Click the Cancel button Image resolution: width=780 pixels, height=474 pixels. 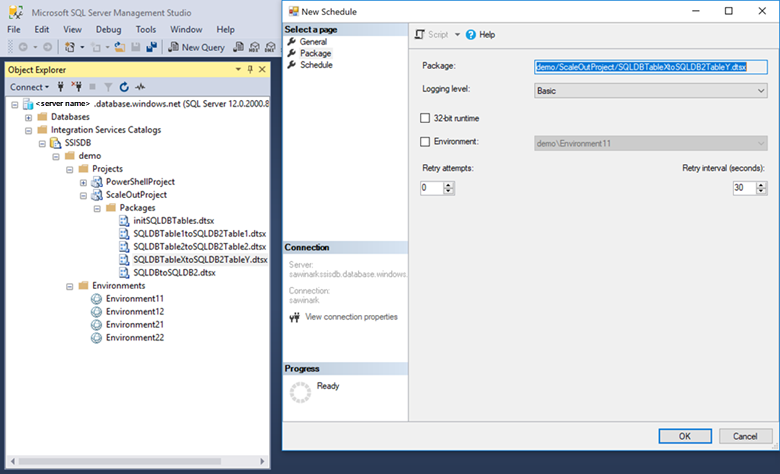[x=745, y=436]
